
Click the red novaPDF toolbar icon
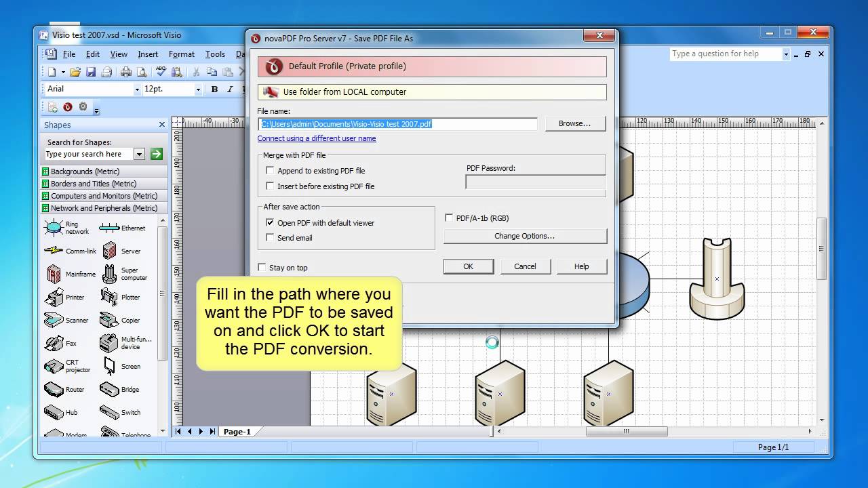point(68,106)
